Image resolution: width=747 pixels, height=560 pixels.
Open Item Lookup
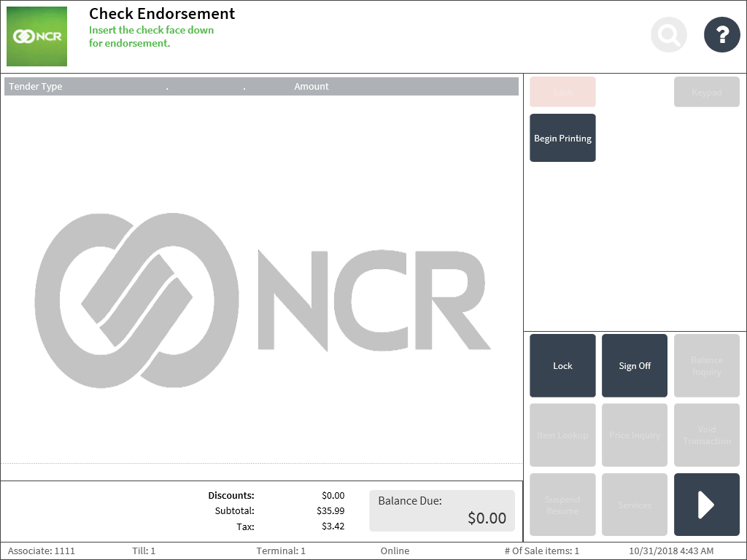pyautogui.click(x=562, y=435)
